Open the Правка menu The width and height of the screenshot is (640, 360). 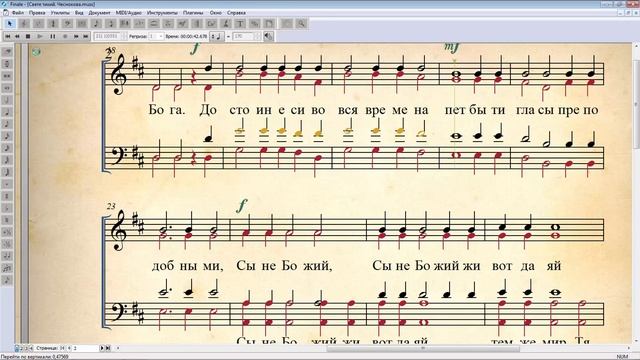(37, 13)
